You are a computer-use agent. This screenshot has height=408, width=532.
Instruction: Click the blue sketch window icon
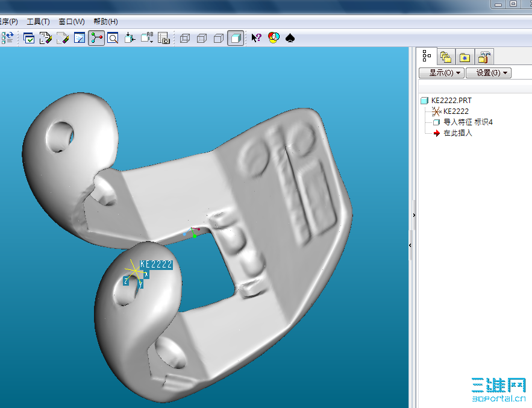(80, 38)
